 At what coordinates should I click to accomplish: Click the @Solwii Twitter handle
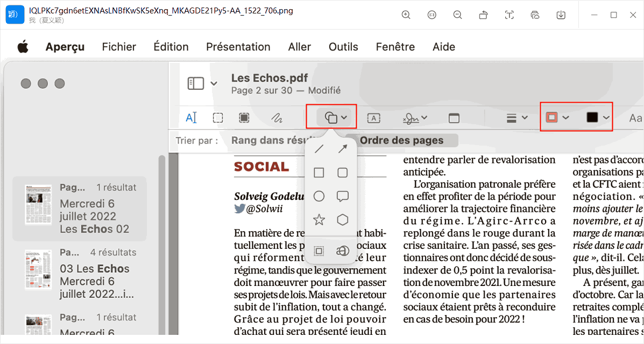tap(264, 209)
